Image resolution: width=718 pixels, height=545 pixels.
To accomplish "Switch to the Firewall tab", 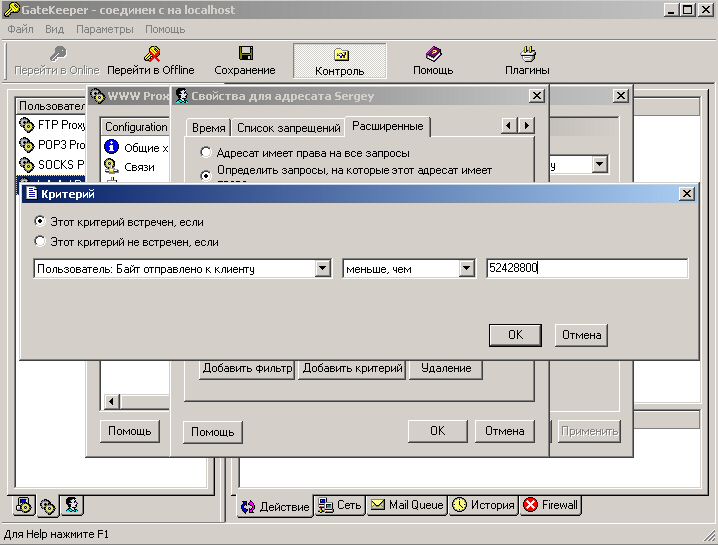I will [551, 505].
